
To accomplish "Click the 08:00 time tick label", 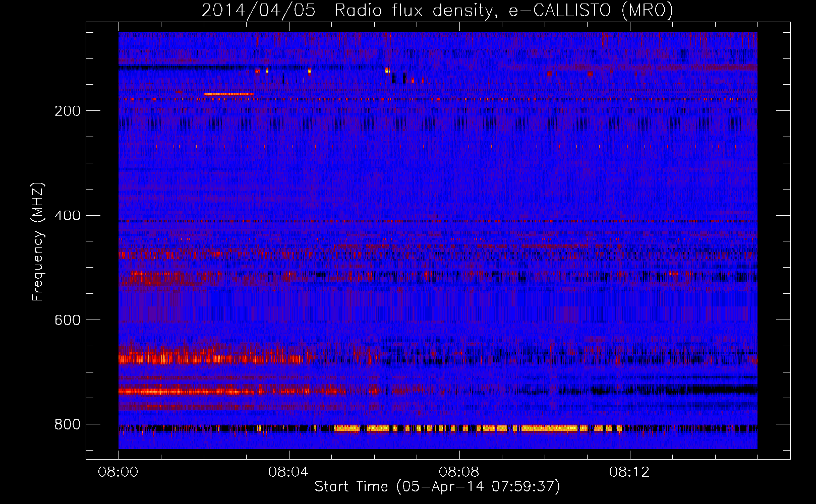I will click(x=118, y=472).
